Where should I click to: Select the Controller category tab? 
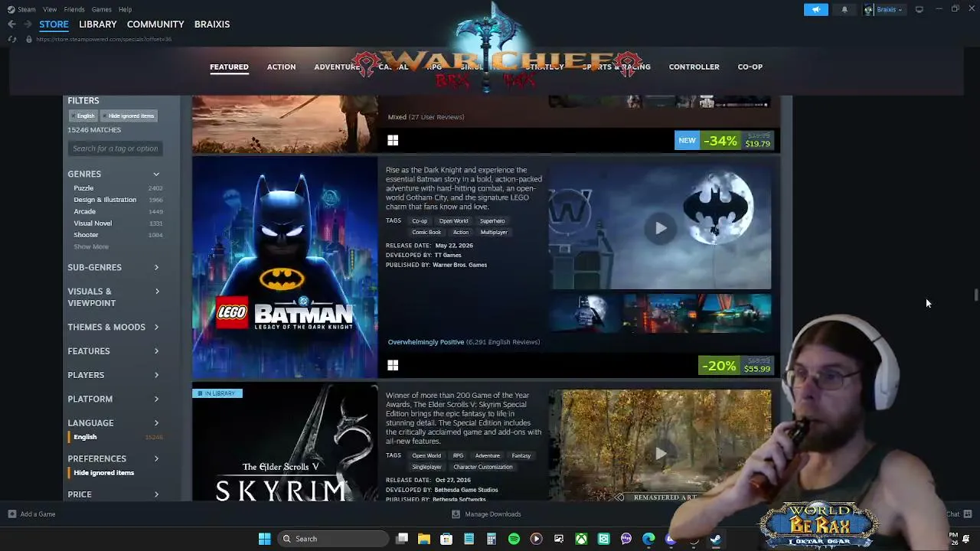(694, 67)
